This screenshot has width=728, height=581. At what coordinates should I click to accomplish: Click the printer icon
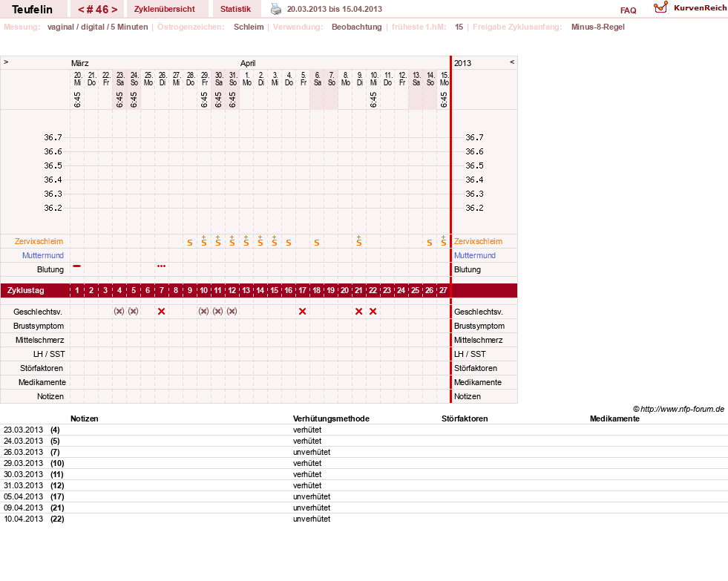276,9
